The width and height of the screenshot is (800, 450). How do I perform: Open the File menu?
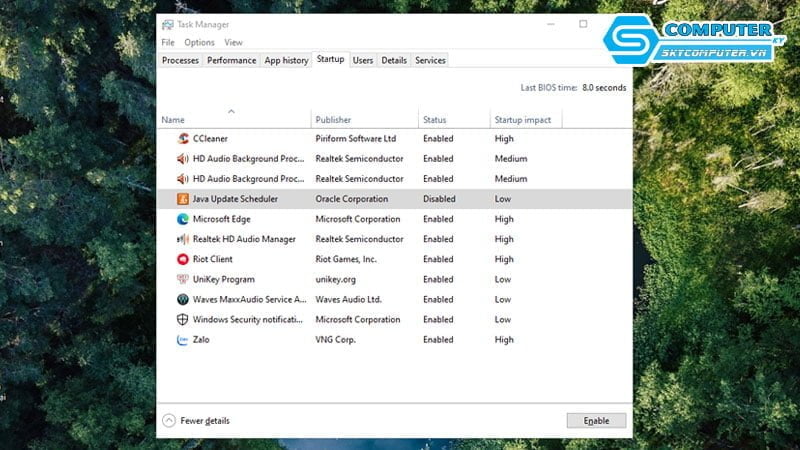pos(167,43)
